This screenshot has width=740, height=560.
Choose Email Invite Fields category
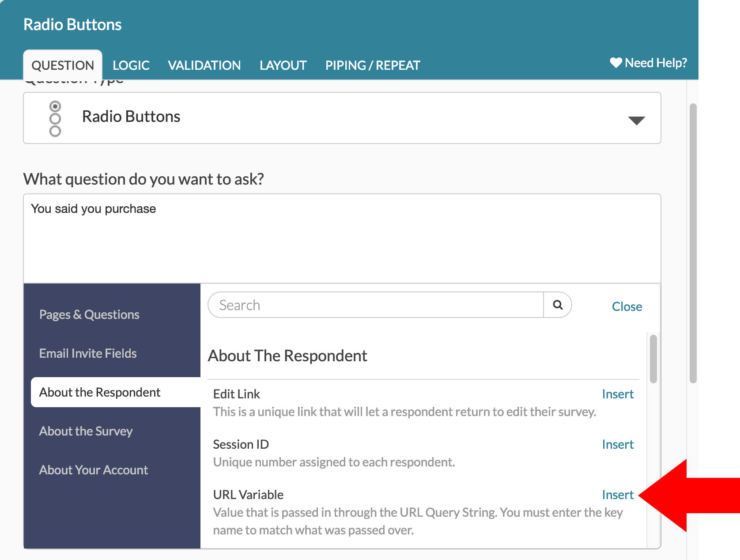tap(88, 353)
